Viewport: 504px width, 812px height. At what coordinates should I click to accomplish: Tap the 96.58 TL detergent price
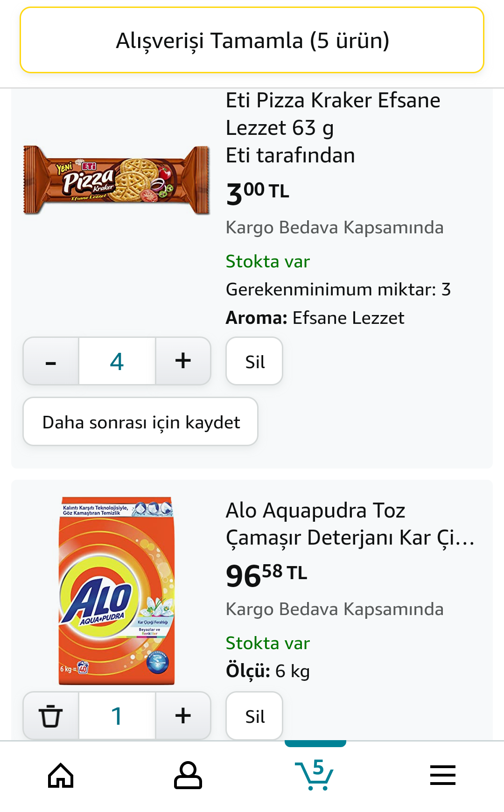coord(266,575)
